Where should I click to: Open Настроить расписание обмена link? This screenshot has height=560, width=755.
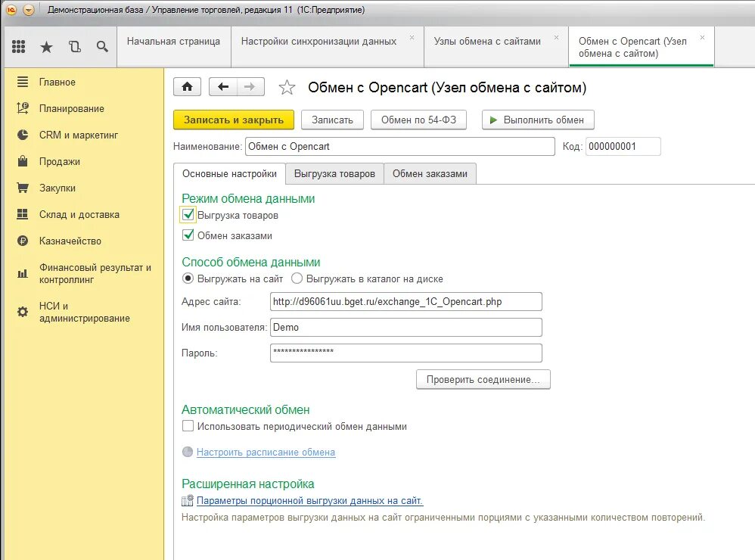[266, 452]
